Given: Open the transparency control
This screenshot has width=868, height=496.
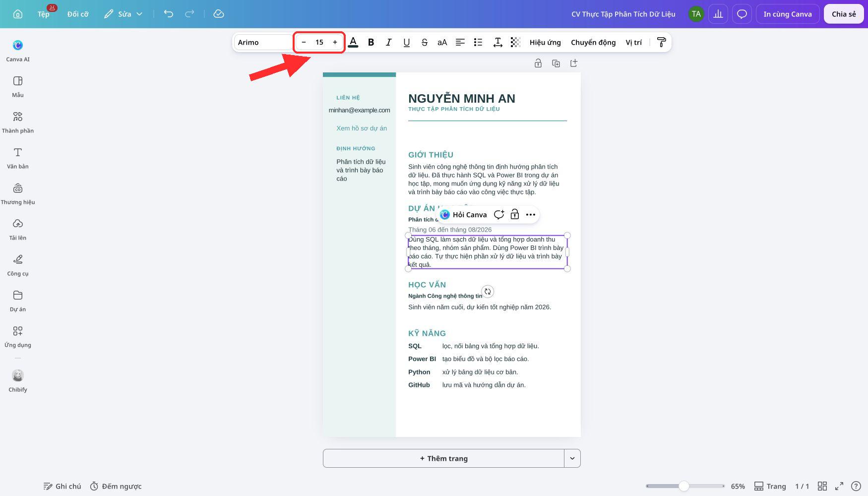Looking at the screenshot, I should 516,42.
